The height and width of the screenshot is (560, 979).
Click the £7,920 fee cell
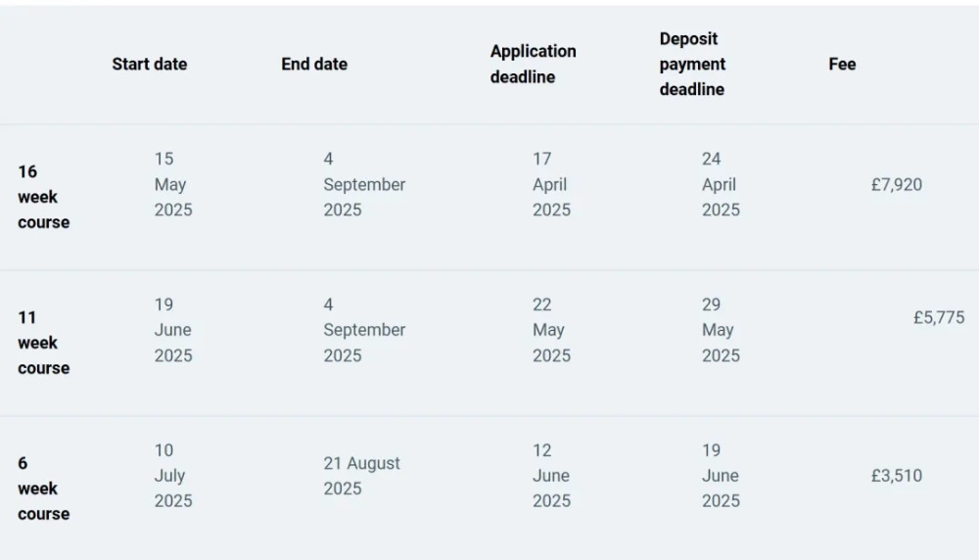(897, 185)
